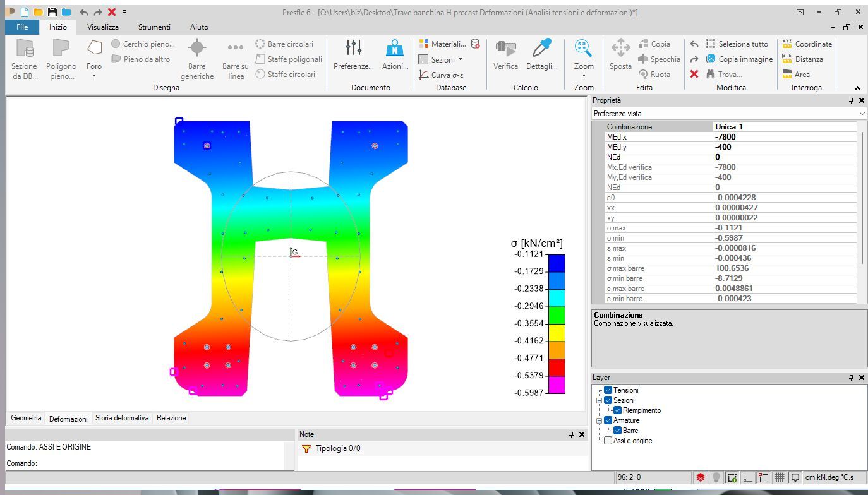Click the Sezione da DB icon
Screen dimensions: 868x495
pyautogui.click(x=25, y=49)
